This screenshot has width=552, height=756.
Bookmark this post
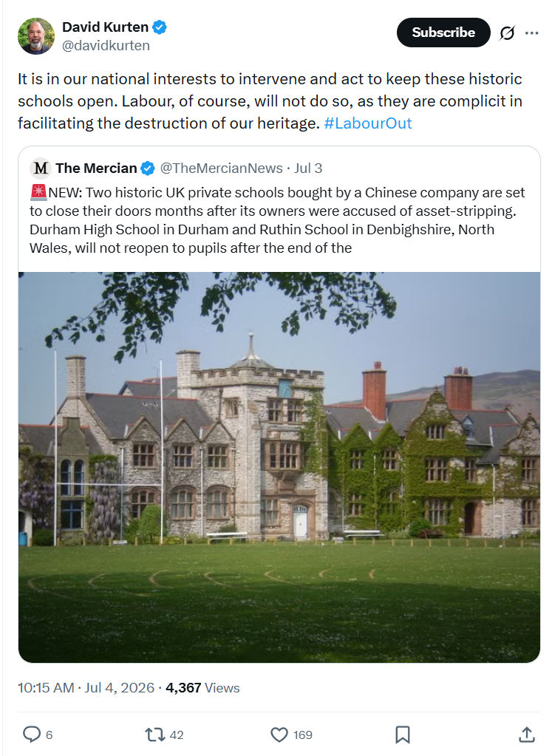(403, 735)
